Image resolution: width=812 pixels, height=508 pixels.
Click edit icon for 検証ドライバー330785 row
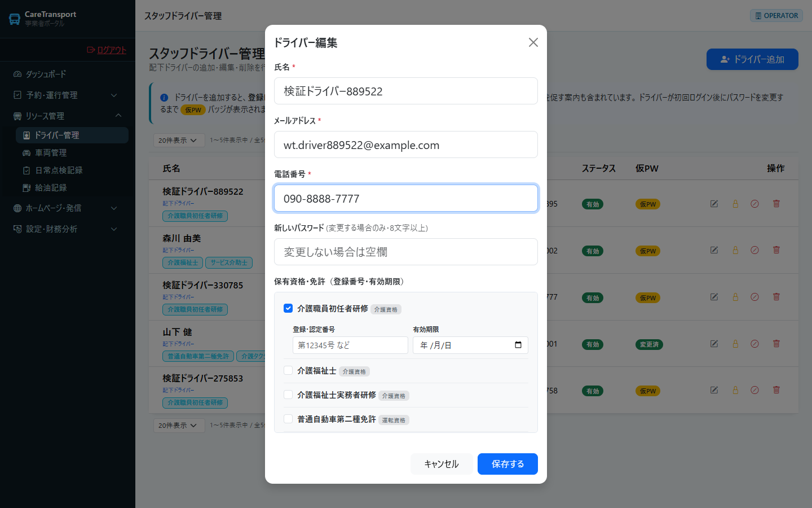click(x=714, y=297)
